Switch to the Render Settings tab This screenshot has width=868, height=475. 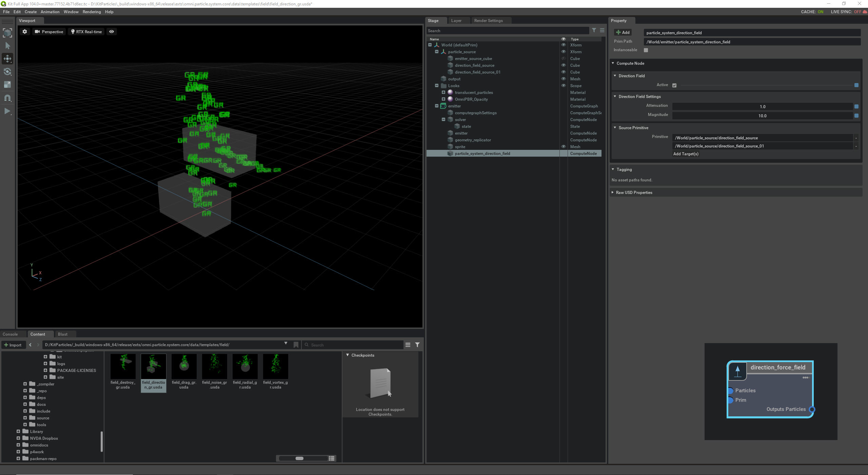coord(488,20)
